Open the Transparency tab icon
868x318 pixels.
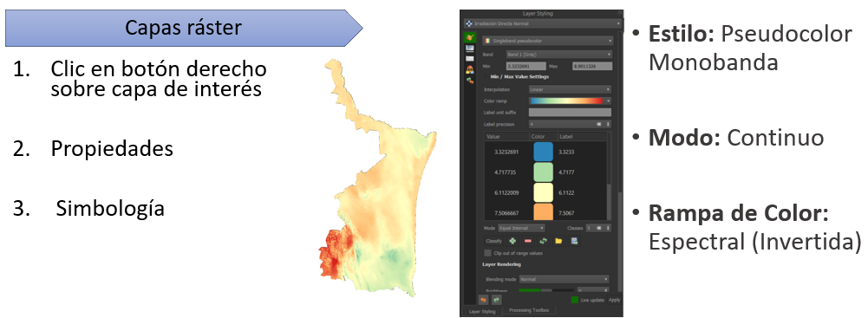coord(470,49)
